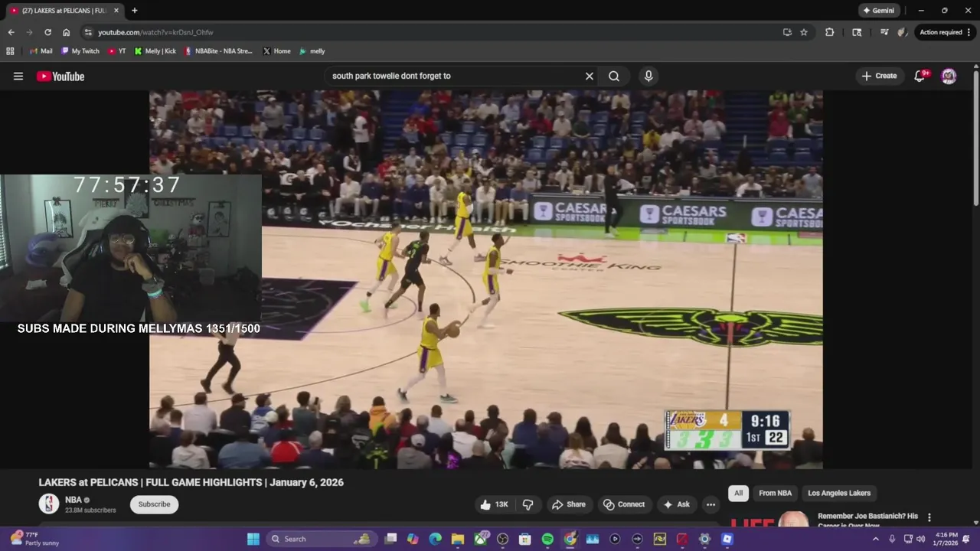Open the NBABite bookmark
The width and height of the screenshot is (980, 551).
pyautogui.click(x=218, y=51)
